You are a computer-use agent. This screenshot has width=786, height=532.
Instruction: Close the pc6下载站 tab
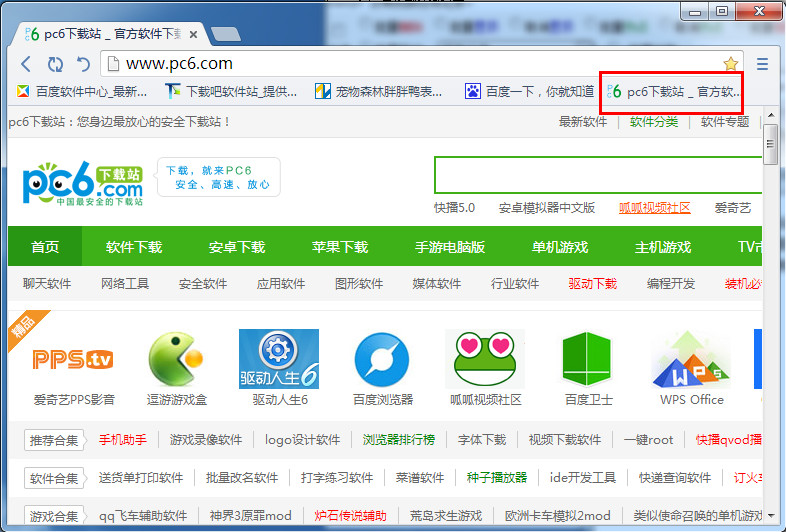[193, 35]
